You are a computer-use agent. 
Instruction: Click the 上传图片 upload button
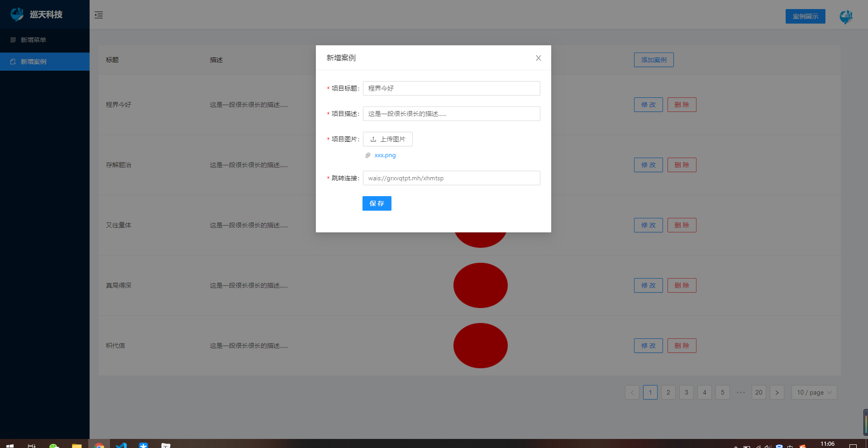(387, 139)
